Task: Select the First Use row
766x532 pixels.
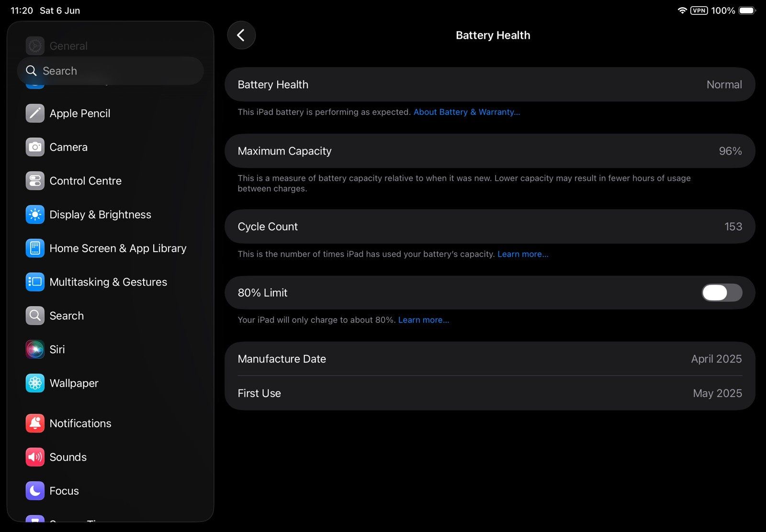Action: click(490, 393)
